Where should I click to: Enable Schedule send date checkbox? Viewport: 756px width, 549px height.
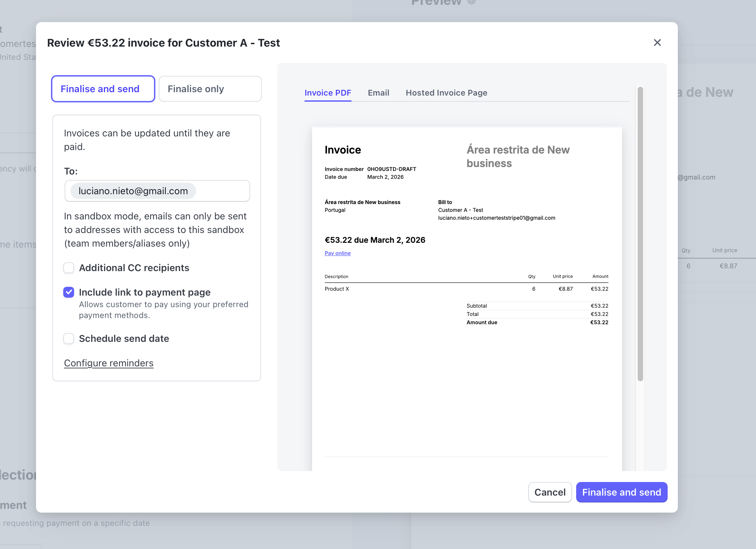(x=69, y=338)
